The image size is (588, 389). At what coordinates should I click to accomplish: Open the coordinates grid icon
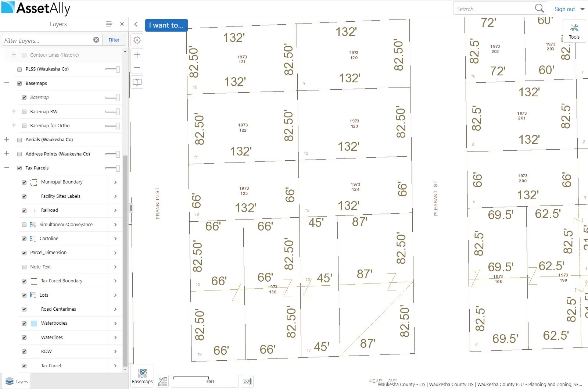(162, 381)
